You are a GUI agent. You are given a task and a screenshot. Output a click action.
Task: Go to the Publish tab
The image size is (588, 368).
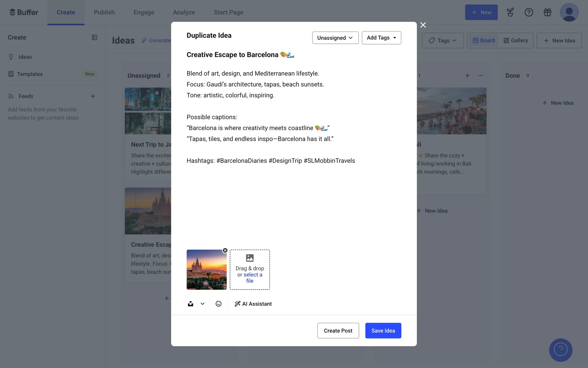pos(104,12)
